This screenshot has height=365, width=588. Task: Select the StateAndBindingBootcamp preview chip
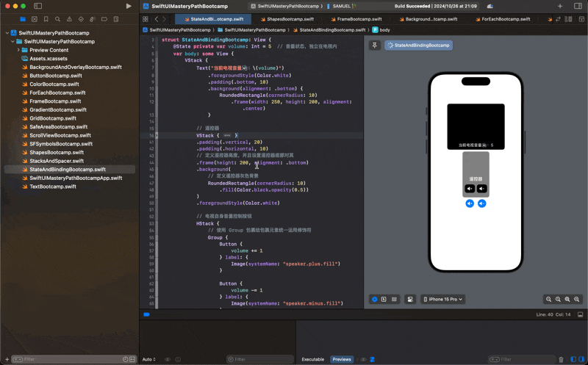coord(418,46)
